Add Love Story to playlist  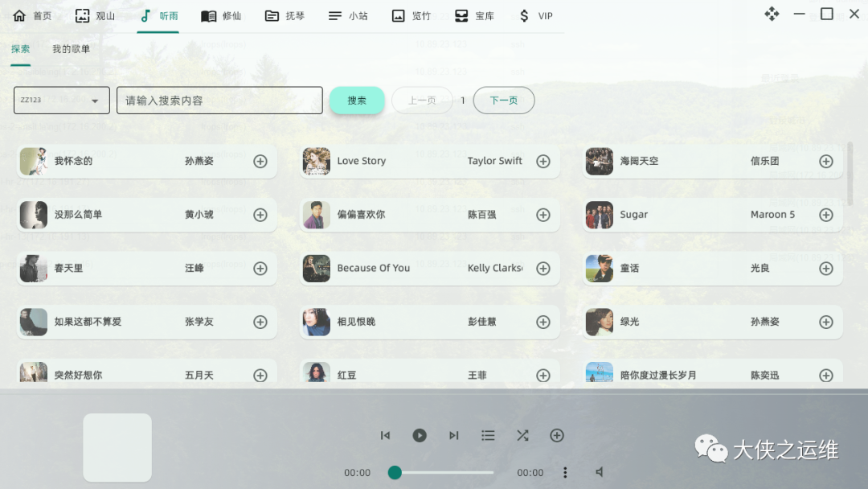click(x=543, y=161)
